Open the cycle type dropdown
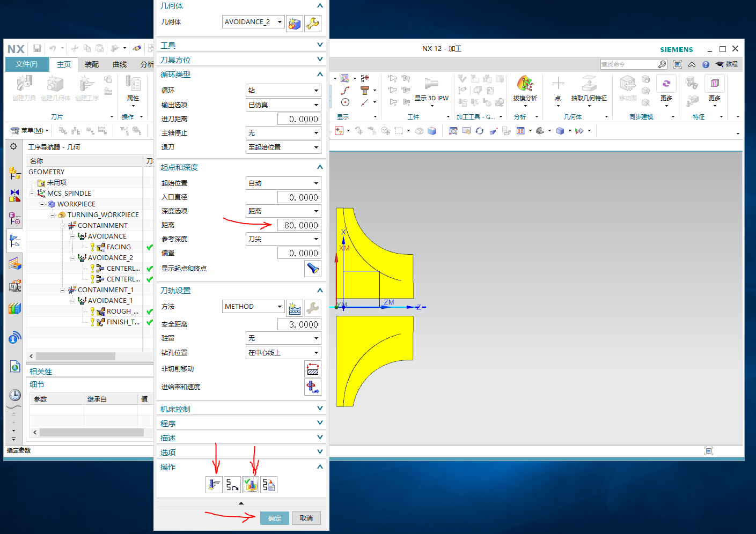The height and width of the screenshot is (534, 756). 283,91
